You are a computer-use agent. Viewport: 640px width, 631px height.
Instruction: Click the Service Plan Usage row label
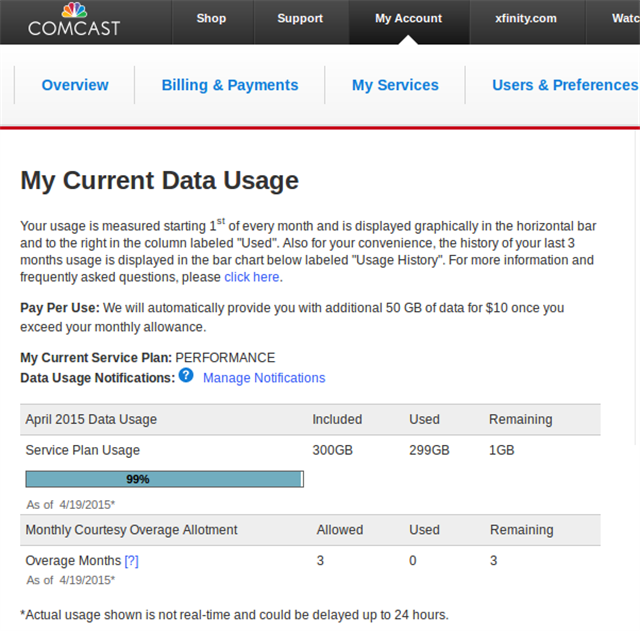point(83,450)
